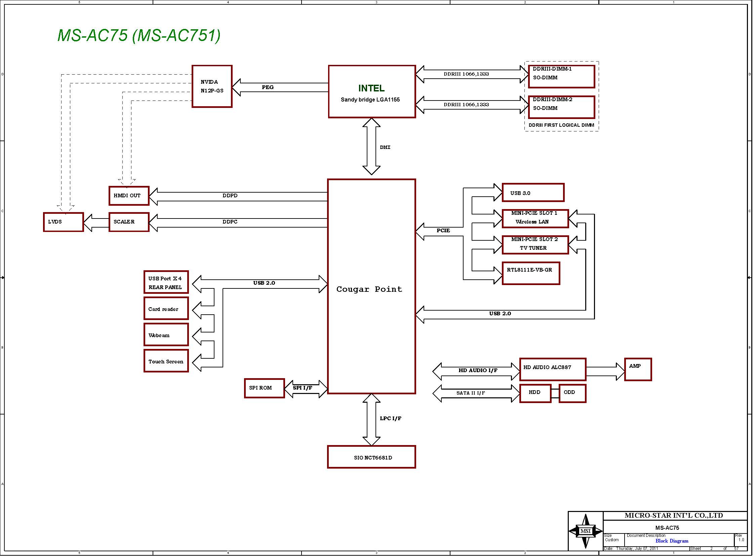Click the DMI double arrow connector
756x556 pixels.
371,147
